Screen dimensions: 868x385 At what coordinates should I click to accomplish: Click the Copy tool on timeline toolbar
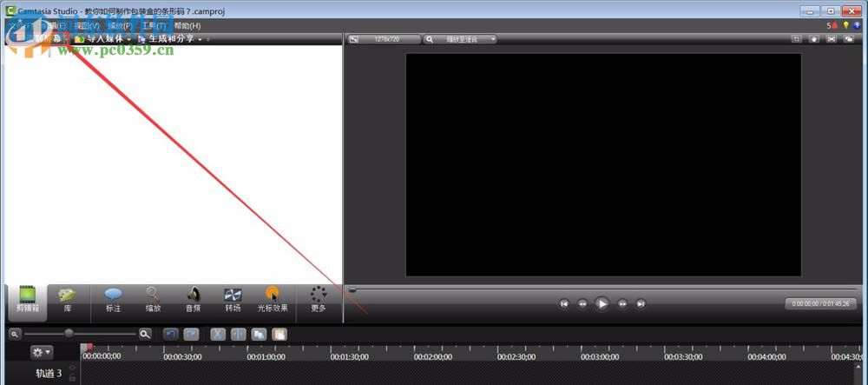coord(259,335)
